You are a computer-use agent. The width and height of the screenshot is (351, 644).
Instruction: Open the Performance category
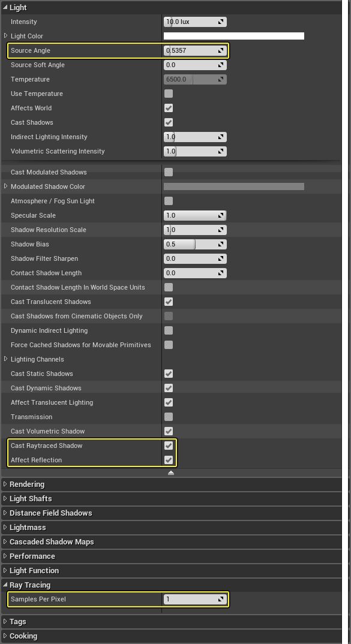click(x=6, y=556)
